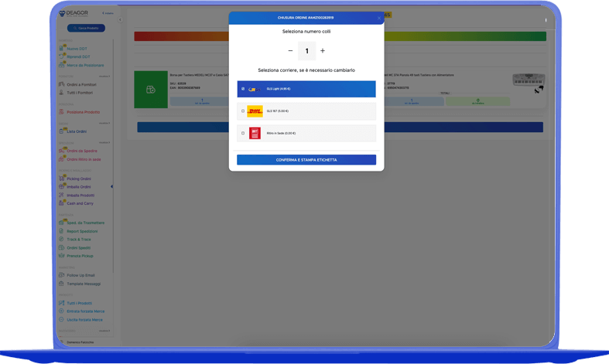Click the wide blue bar button behind dialog
Screen dimensions: 609x364
pyautogui.click(x=340, y=127)
